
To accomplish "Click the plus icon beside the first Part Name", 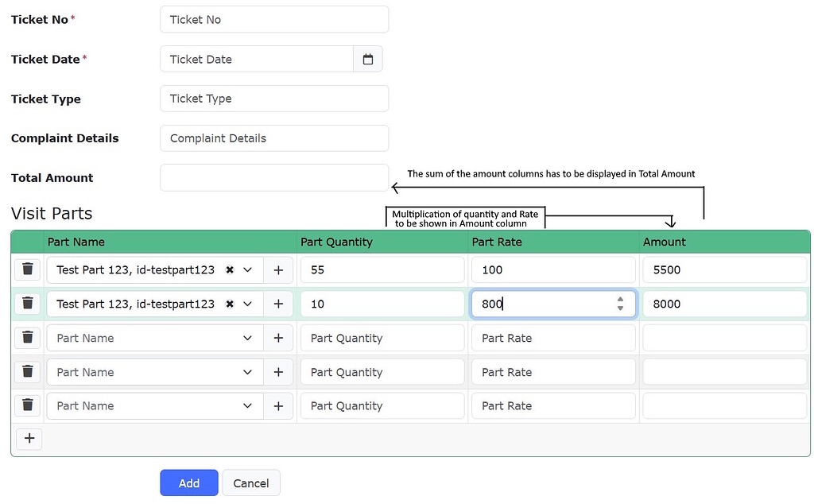I will click(x=278, y=269).
